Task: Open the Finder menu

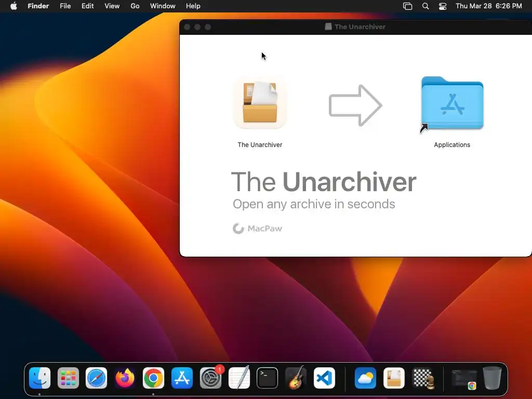Action: [x=38, y=6]
